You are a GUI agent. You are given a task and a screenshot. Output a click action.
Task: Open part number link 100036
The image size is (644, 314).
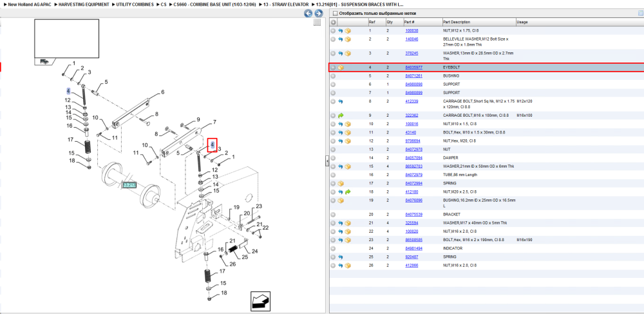click(x=412, y=31)
